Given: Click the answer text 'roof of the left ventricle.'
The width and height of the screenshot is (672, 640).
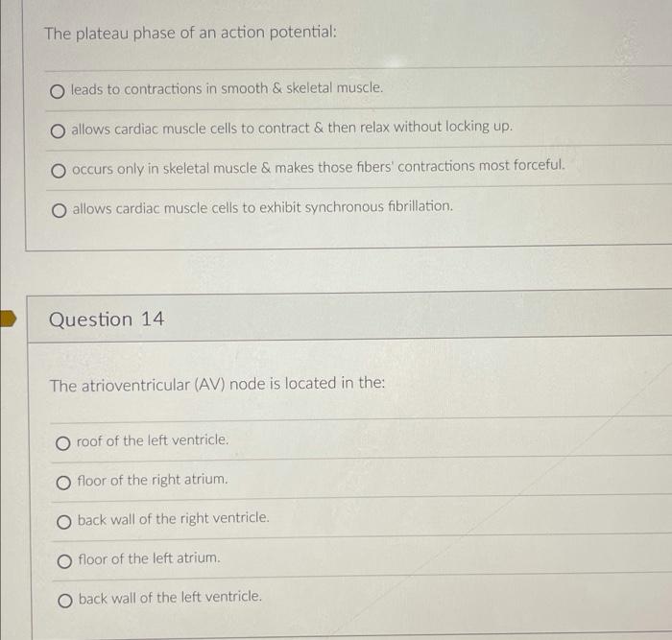Looking at the screenshot, I should tap(153, 440).
